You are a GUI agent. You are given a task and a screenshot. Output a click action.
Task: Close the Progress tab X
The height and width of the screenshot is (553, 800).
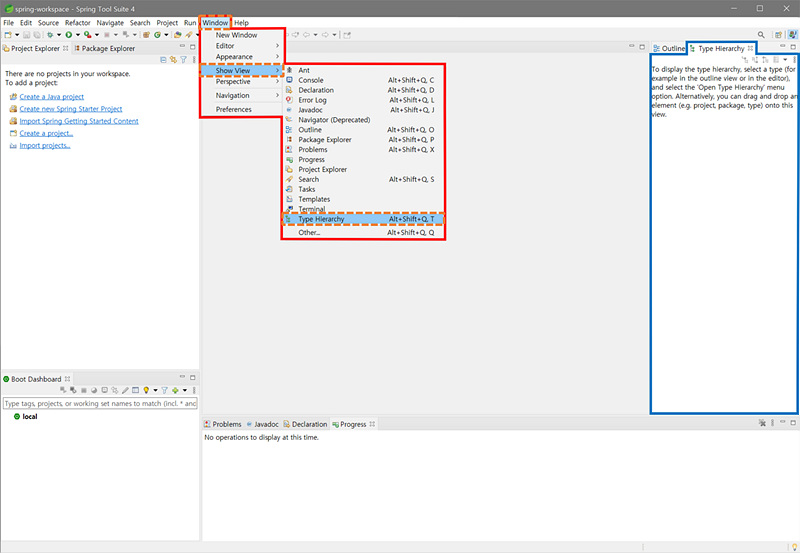pos(372,424)
